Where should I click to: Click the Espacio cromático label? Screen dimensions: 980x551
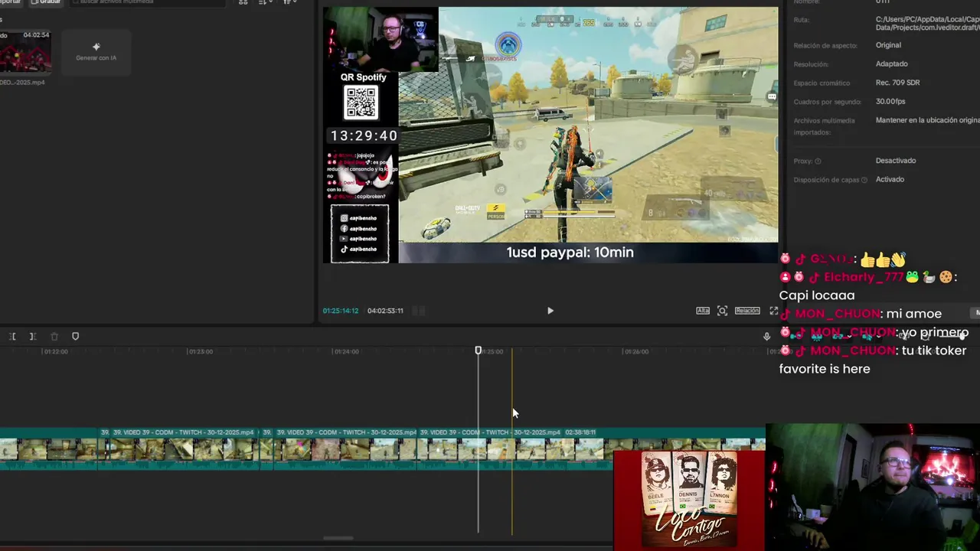click(x=822, y=83)
